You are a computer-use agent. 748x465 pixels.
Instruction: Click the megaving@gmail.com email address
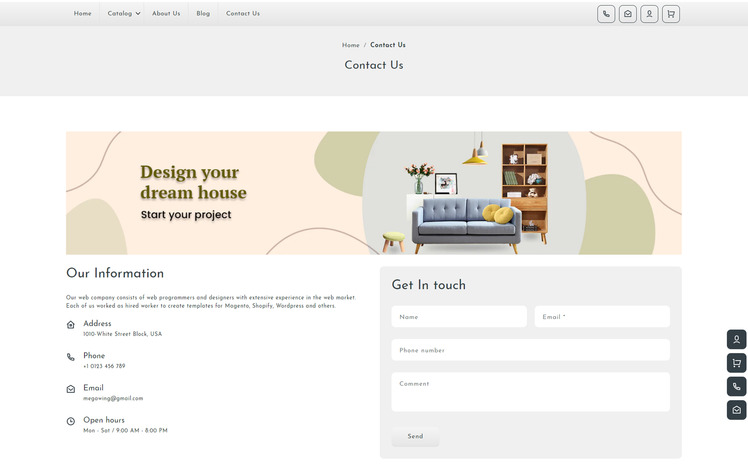coord(113,398)
